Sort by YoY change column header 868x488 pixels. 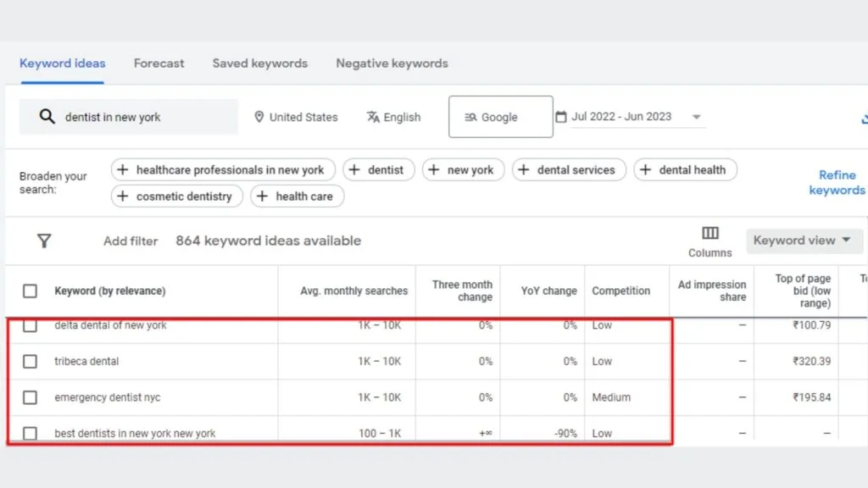tap(548, 291)
